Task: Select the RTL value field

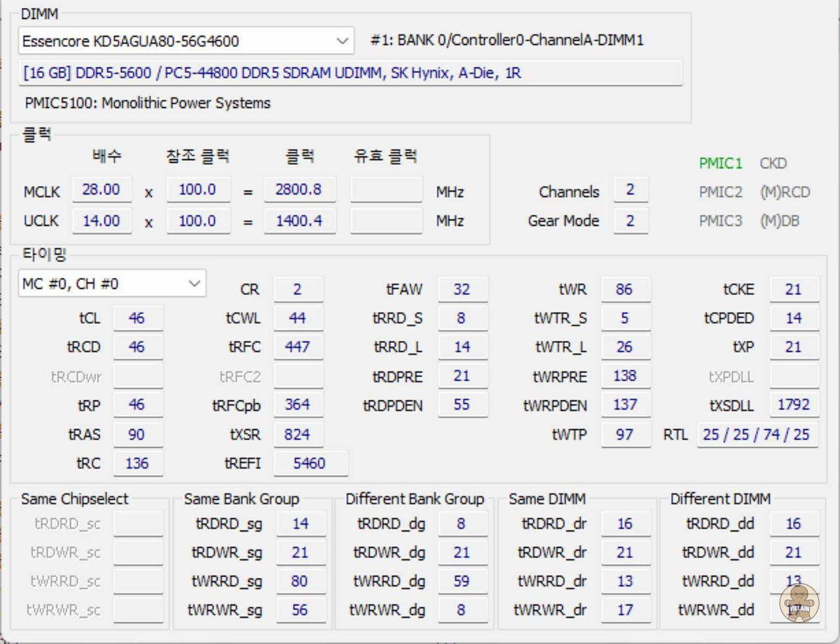Action: [756, 434]
